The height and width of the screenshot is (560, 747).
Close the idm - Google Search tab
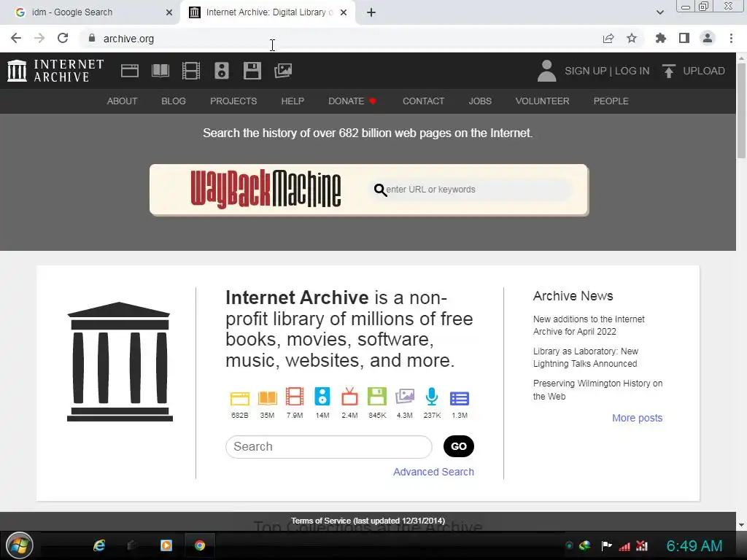point(169,12)
